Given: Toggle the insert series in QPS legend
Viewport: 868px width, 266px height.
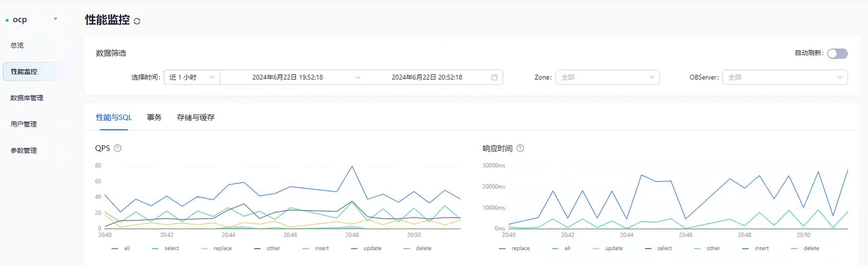Looking at the screenshot, I should coord(316,248).
